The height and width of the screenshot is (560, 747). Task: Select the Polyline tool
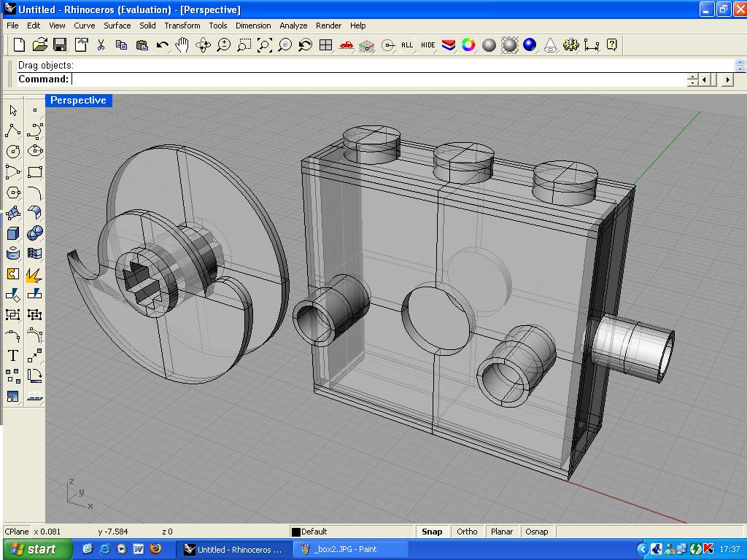tap(13, 131)
